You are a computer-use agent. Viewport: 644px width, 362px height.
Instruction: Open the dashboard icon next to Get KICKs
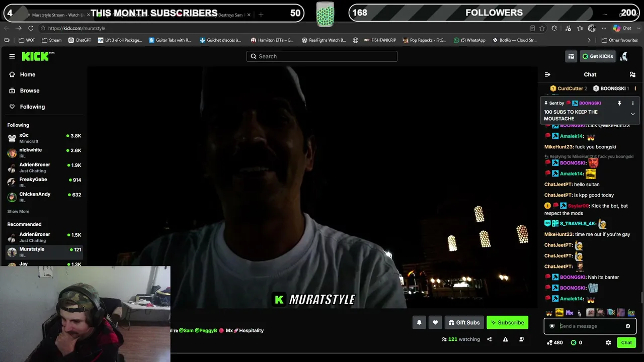pos(571,56)
